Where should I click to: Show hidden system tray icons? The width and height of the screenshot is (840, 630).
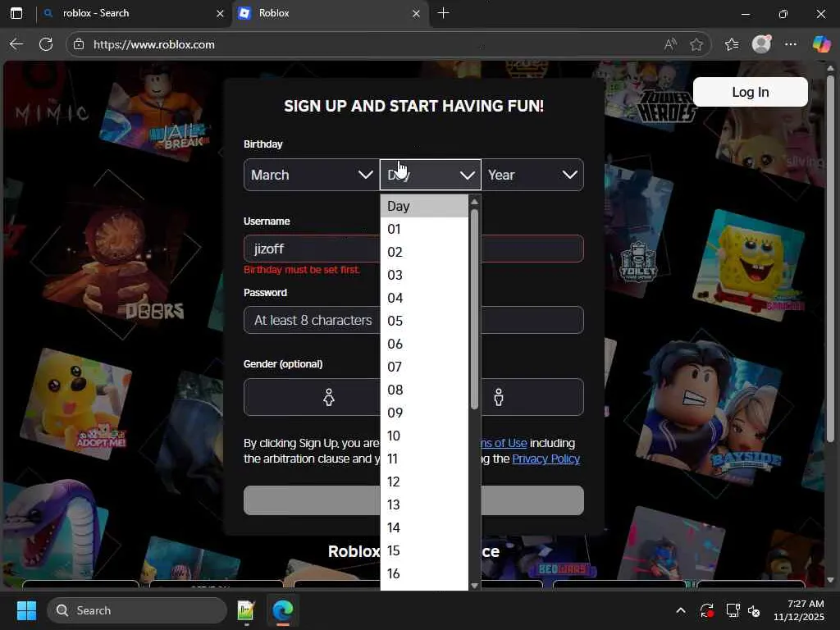pos(680,610)
